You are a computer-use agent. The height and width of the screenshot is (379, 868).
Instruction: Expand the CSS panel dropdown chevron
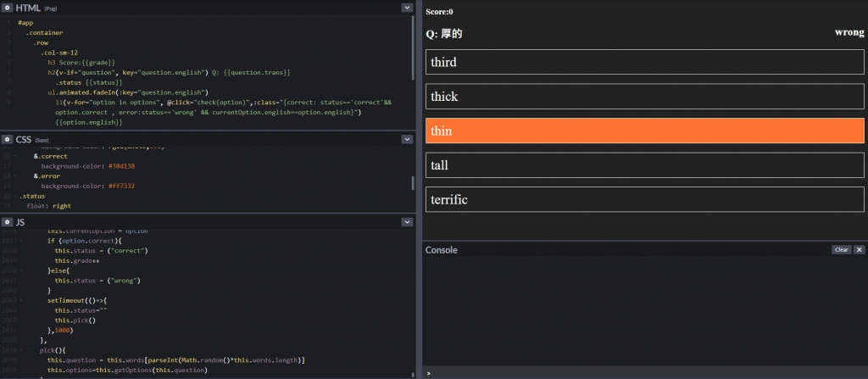408,140
